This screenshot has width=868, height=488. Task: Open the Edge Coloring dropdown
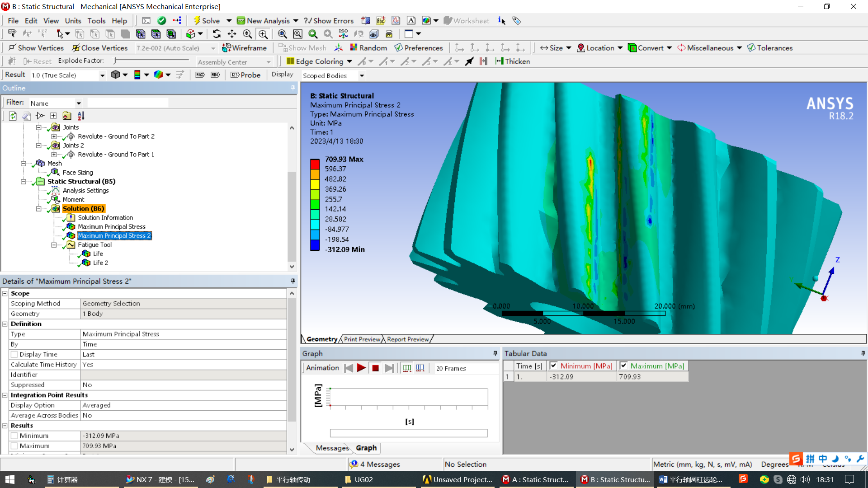tap(349, 61)
